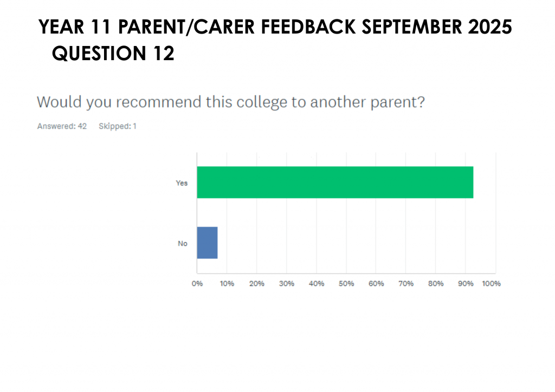This screenshot has height=392, width=555.
Task: Select the "Skipped: 1" text
Action: pyautogui.click(x=117, y=126)
